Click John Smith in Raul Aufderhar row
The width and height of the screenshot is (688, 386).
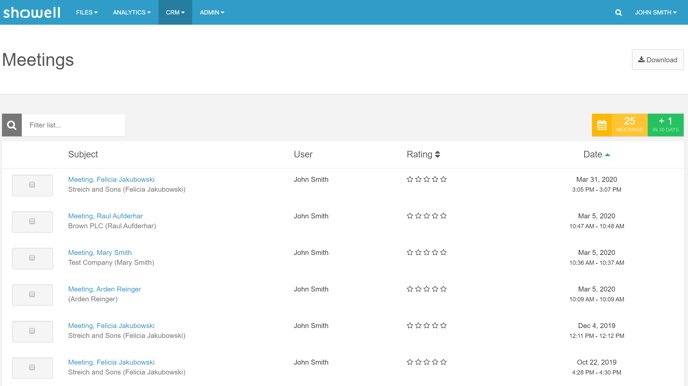coord(311,216)
